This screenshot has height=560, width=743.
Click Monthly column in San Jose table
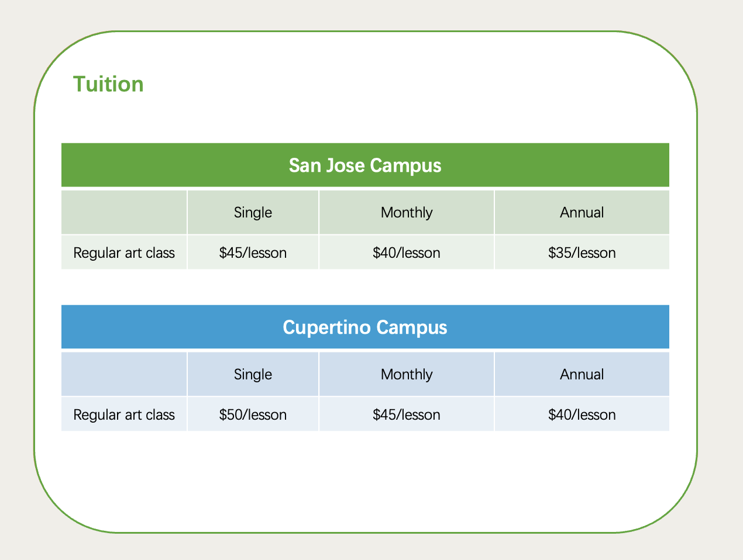pyautogui.click(x=407, y=212)
